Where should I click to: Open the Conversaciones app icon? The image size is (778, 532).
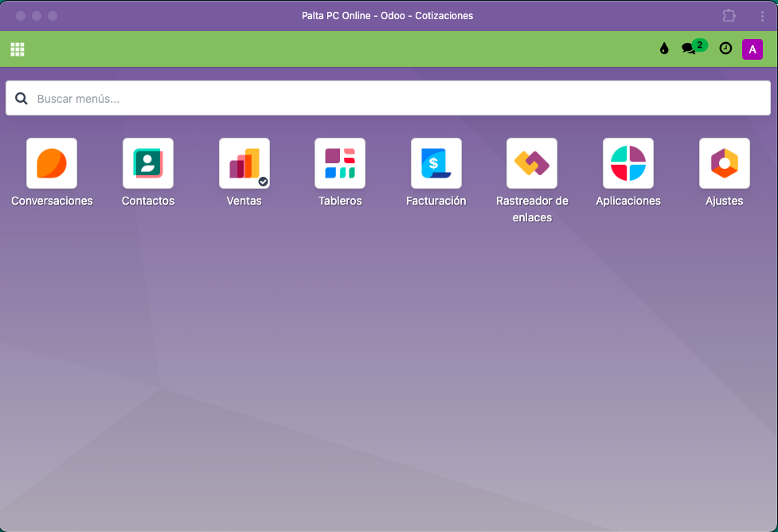pyautogui.click(x=52, y=163)
